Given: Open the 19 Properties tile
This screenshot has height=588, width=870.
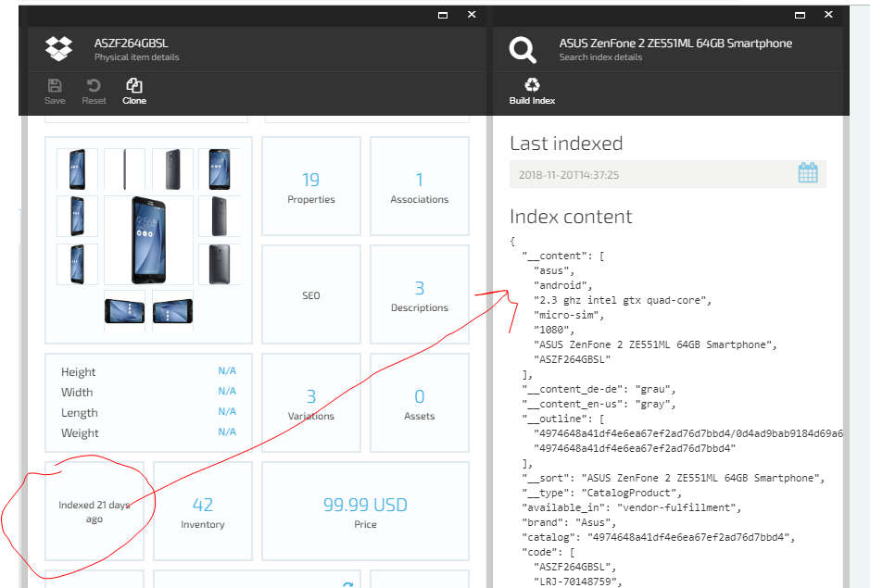Looking at the screenshot, I should click(310, 185).
